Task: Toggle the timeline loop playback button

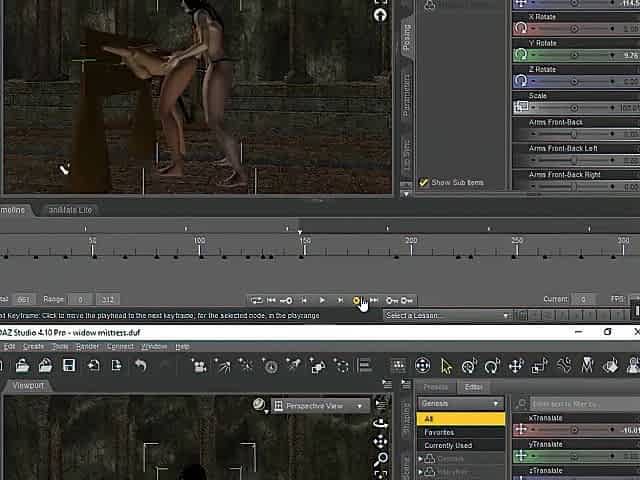Action: pos(257,300)
